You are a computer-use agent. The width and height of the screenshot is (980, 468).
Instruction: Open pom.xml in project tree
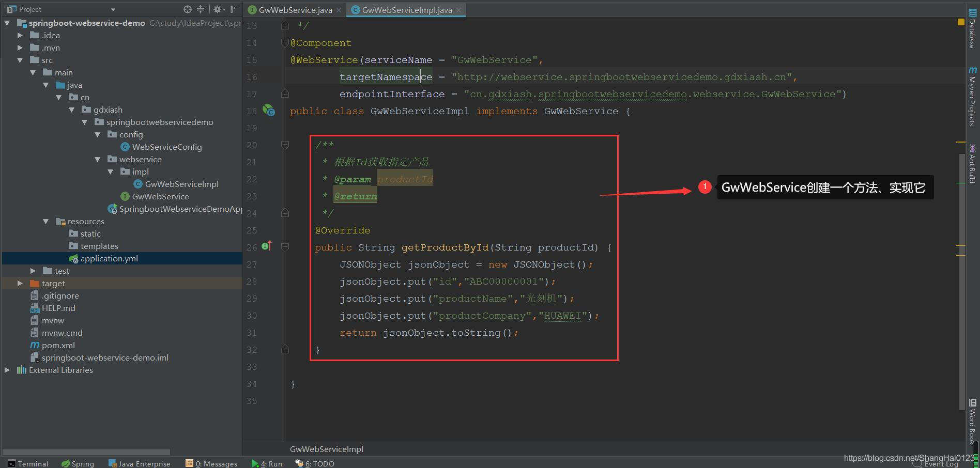[x=58, y=345]
